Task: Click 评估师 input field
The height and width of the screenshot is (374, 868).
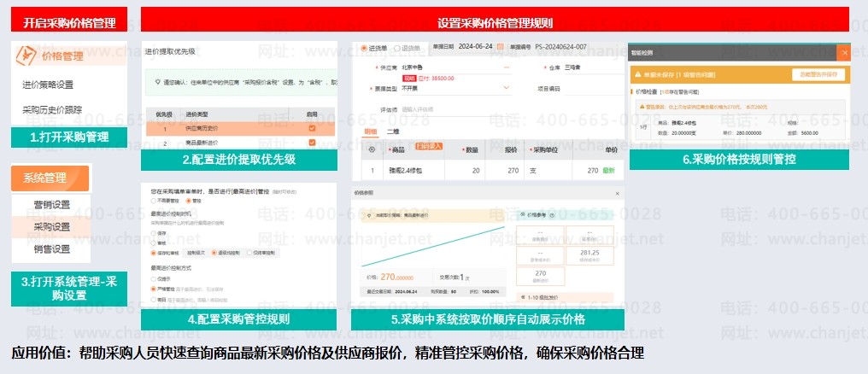Action: pos(456,109)
